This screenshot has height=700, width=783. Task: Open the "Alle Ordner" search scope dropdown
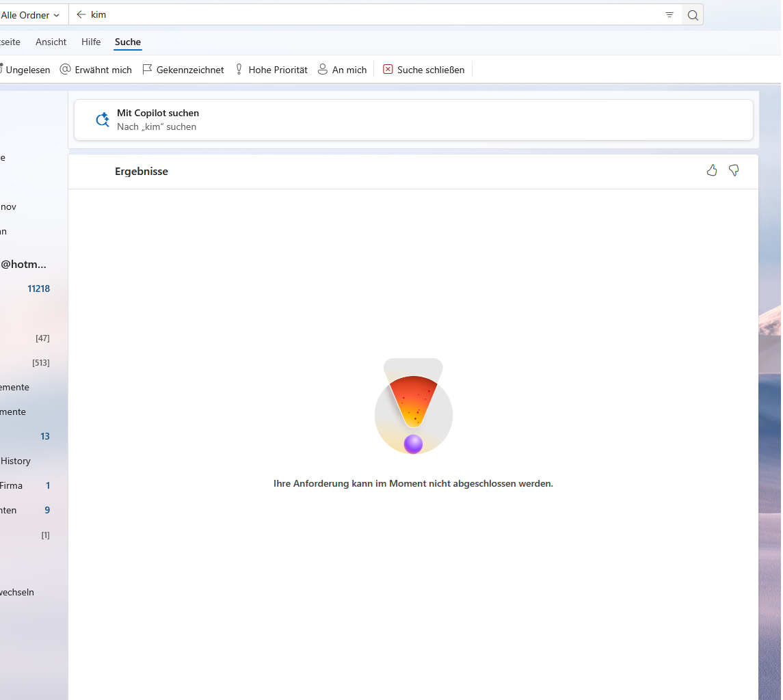pyautogui.click(x=30, y=15)
